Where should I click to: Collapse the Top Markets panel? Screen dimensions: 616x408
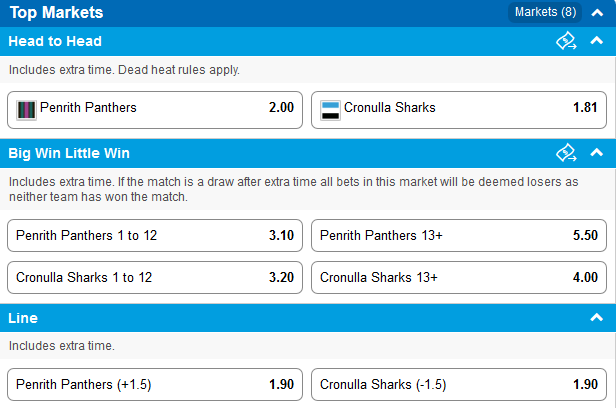[x=597, y=13]
